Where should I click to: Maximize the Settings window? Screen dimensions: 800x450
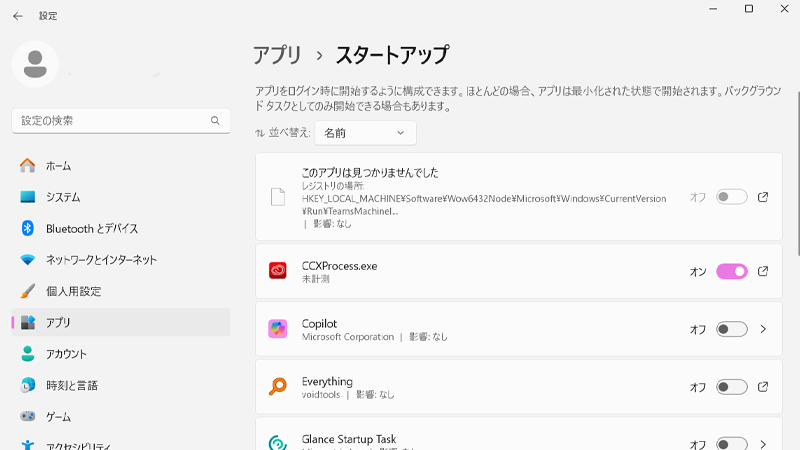[x=748, y=9]
